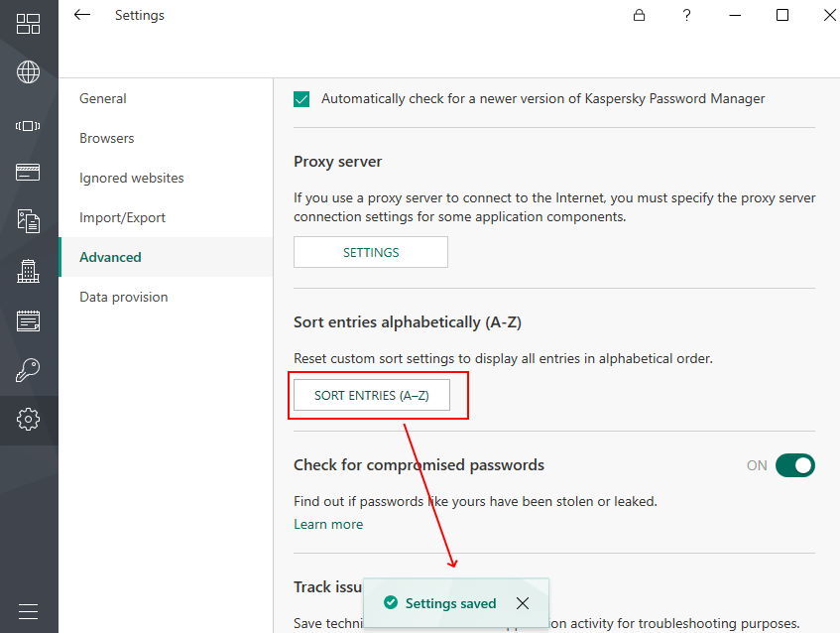Open the addresses building icon in sidebar
Viewport: 840px width, 633px height.
tap(28, 270)
